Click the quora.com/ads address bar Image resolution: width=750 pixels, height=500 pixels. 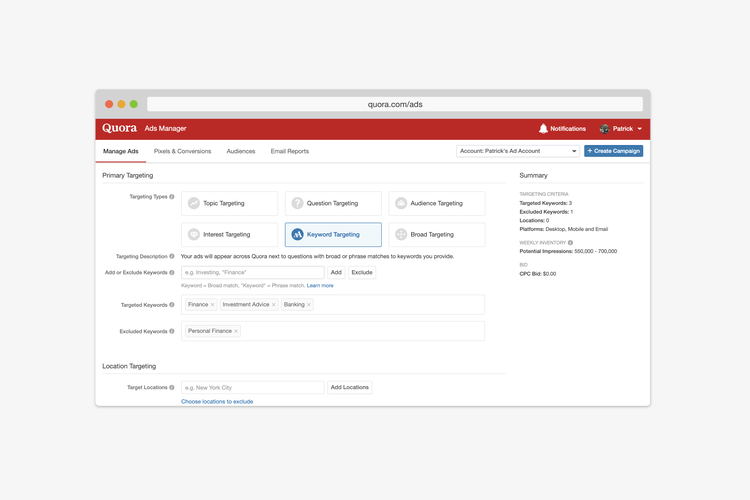point(395,104)
